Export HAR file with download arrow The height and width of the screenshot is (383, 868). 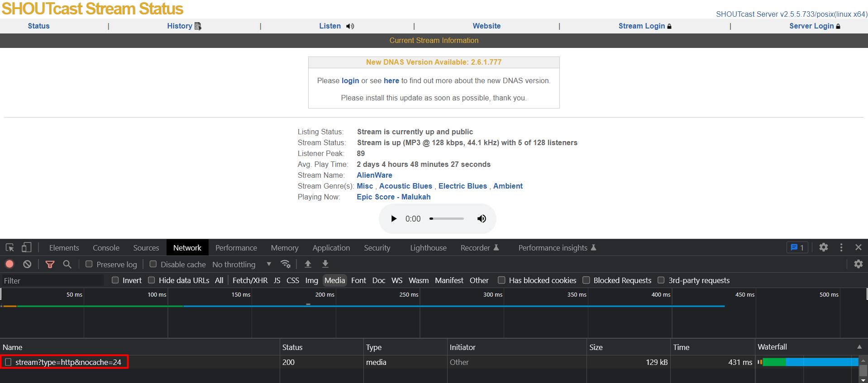[325, 264]
